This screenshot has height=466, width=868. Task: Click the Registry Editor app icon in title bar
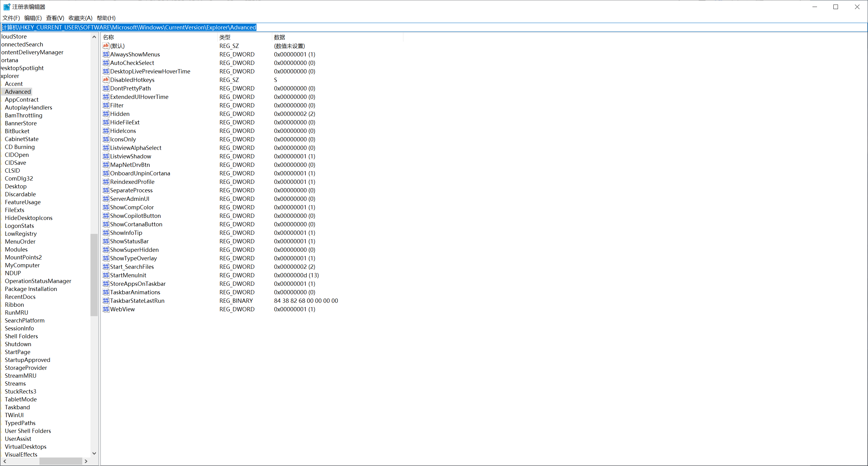tap(7, 7)
